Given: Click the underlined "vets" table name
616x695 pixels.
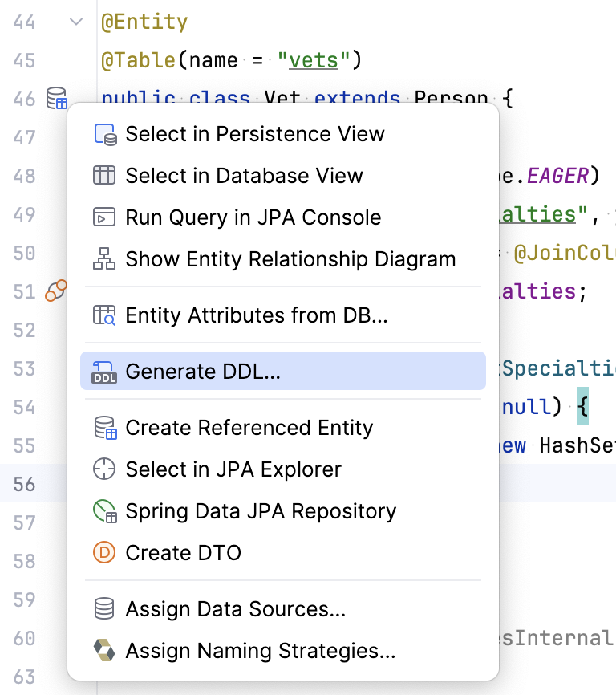Looking at the screenshot, I should click(313, 60).
